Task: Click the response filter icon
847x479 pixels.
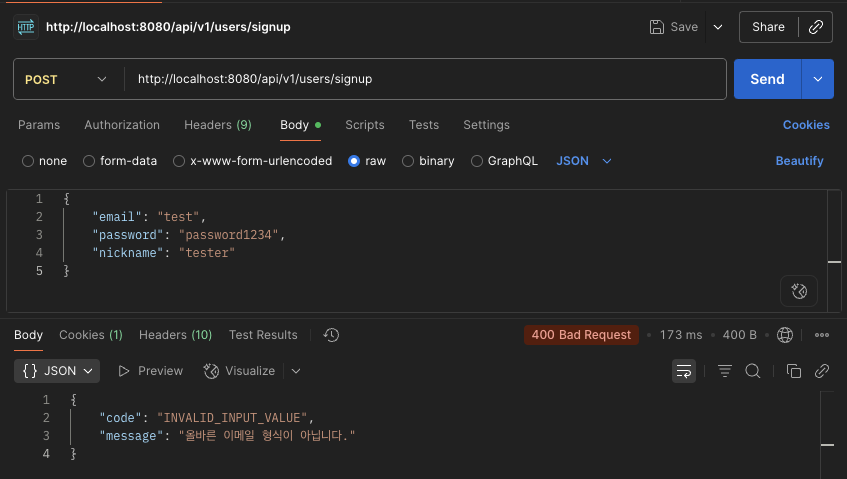Action: pyautogui.click(x=724, y=371)
